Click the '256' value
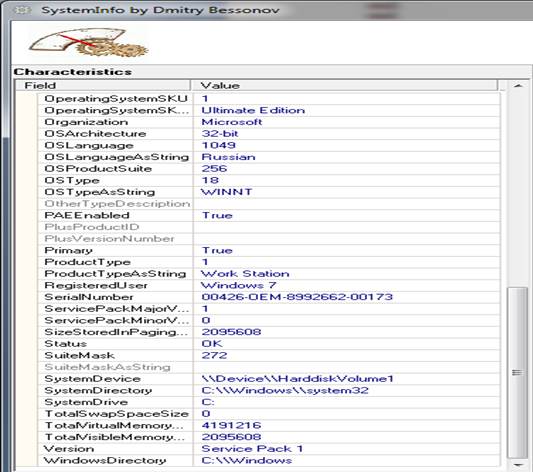Screen dimensions: 533x472 (214, 169)
